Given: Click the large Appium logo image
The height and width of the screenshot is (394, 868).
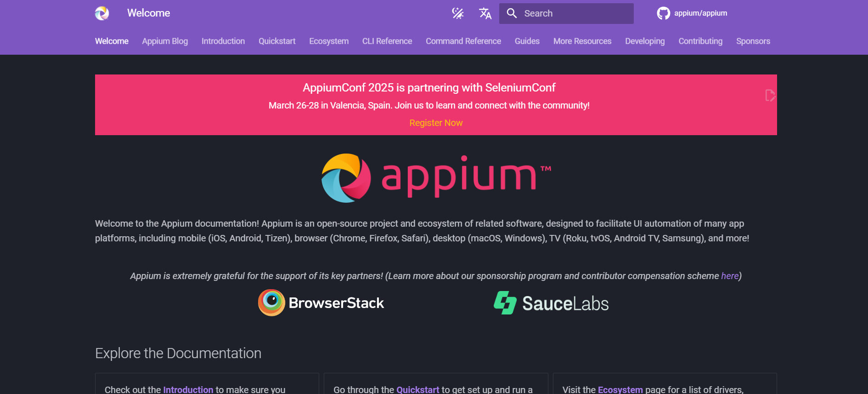Looking at the screenshot, I should pyautogui.click(x=436, y=178).
